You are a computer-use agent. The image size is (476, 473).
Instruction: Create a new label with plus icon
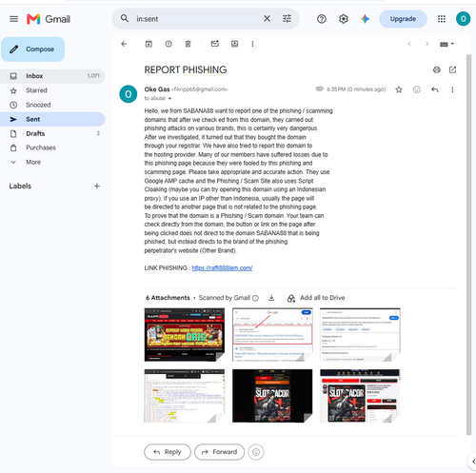pos(97,187)
